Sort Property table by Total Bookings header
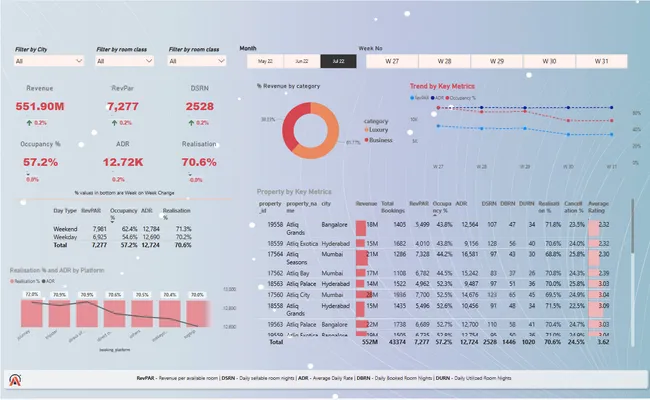The image size is (650, 400). point(393,207)
